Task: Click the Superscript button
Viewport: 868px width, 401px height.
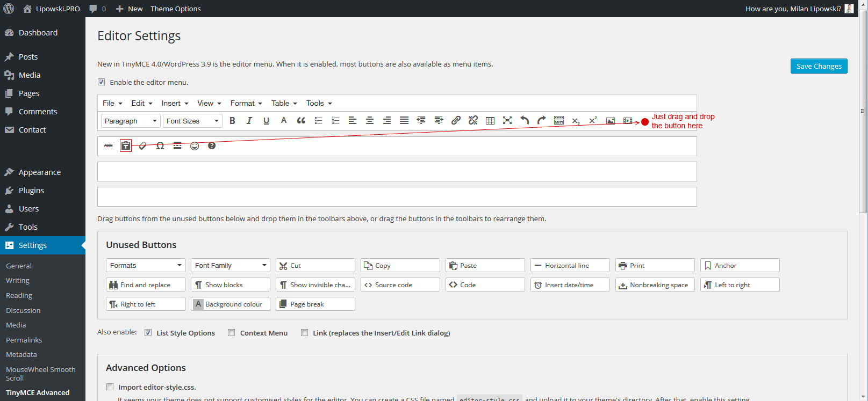Action: point(593,121)
